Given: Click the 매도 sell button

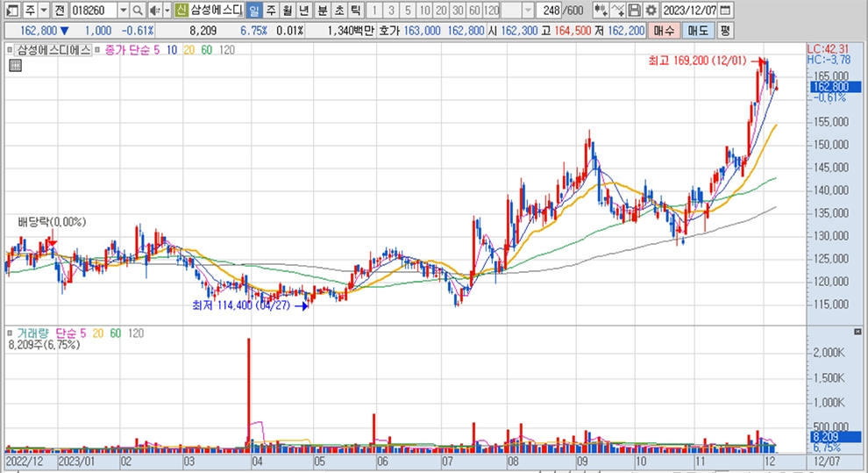Looking at the screenshot, I should pos(698,31).
